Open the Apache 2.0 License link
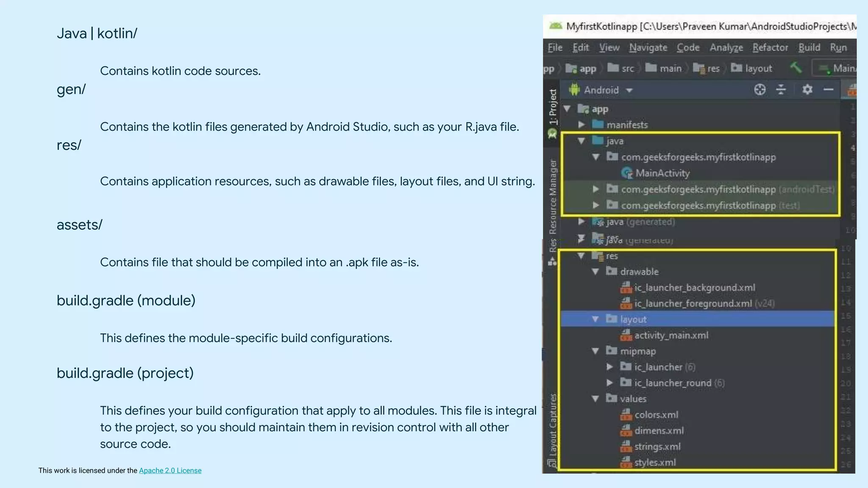The image size is (868, 488). [x=170, y=471]
